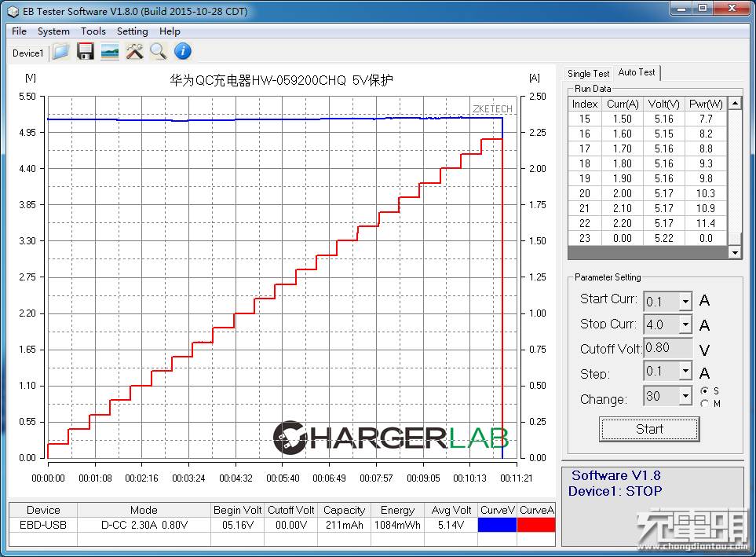
Task: Open the Help menu
Action: (x=170, y=31)
